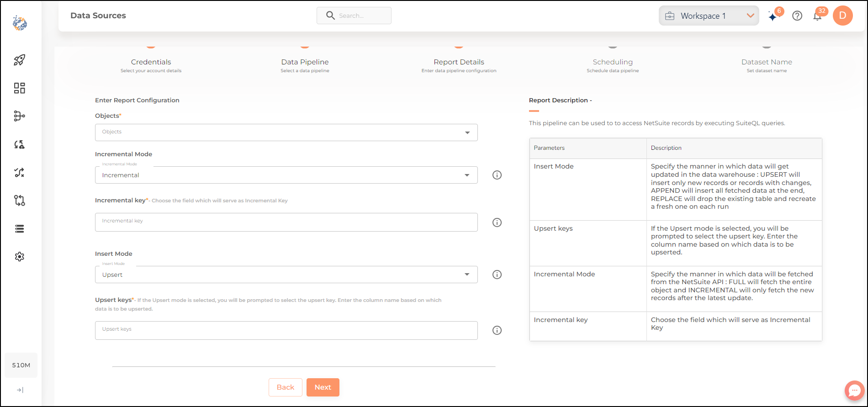
Task: Click the magnifier search icon
Action: tap(330, 16)
